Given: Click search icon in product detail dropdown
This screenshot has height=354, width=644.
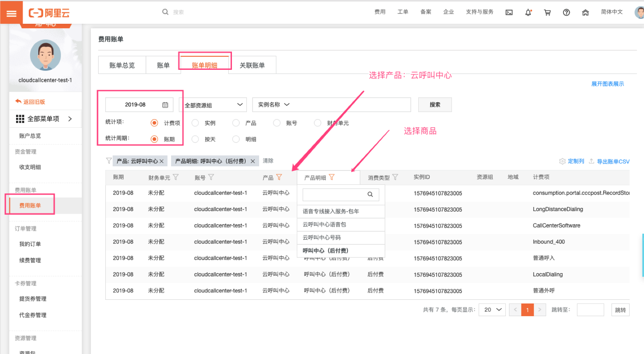Looking at the screenshot, I should pyautogui.click(x=370, y=194).
